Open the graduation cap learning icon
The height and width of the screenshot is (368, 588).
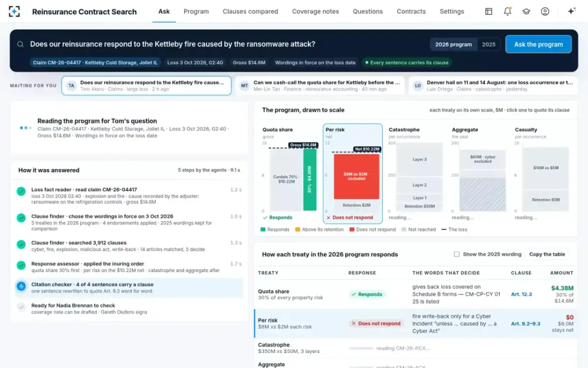pyautogui.click(x=526, y=11)
